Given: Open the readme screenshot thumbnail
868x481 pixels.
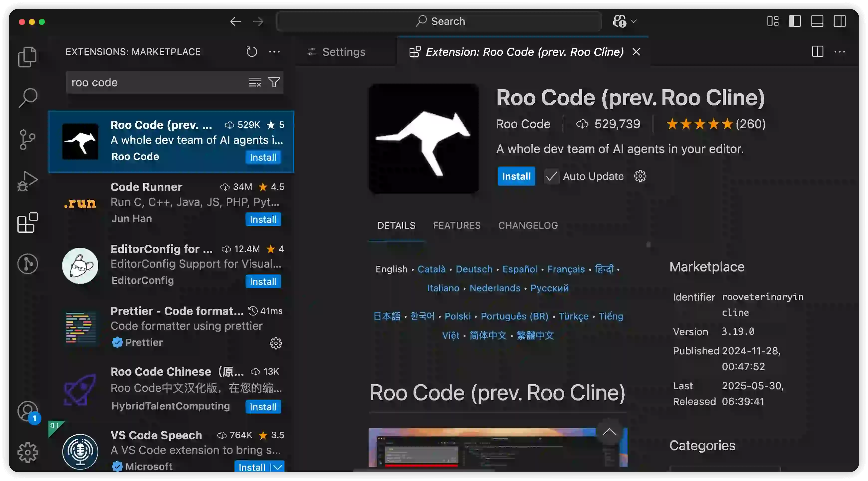Looking at the screenshot, I should pos(498,447).
